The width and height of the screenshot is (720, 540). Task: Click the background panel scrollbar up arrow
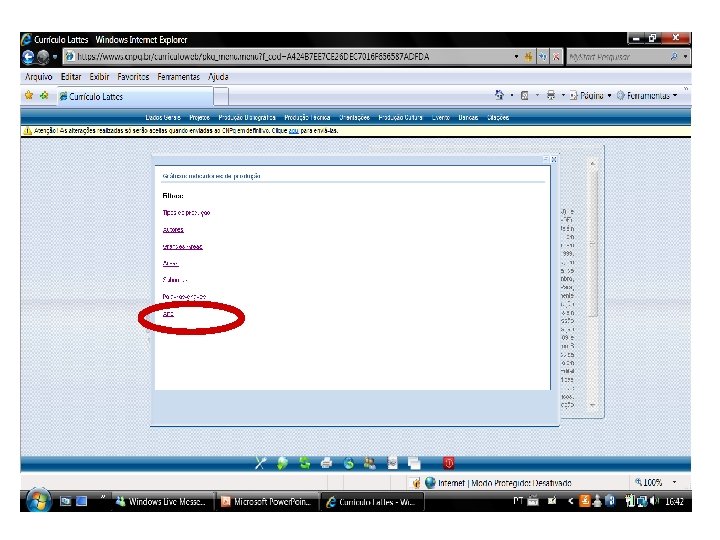[x=592, y=163]
